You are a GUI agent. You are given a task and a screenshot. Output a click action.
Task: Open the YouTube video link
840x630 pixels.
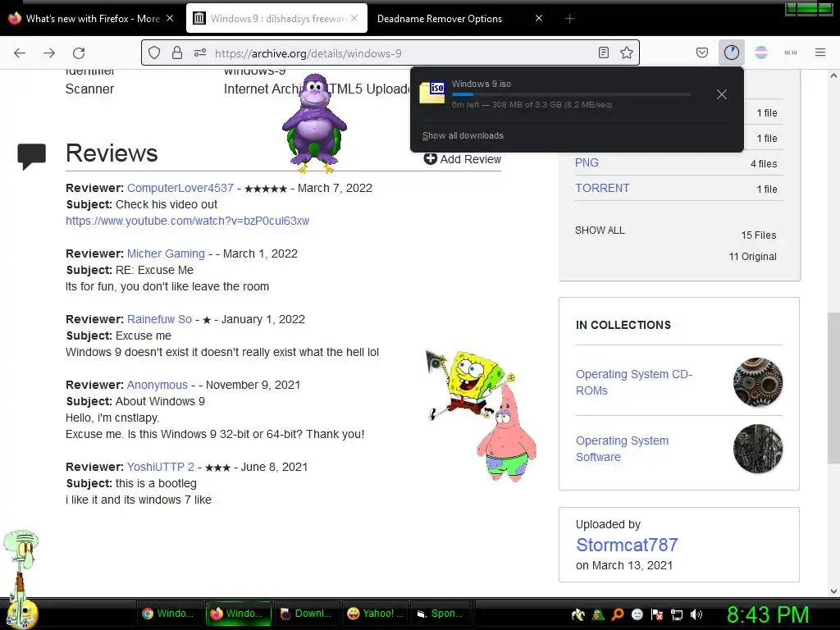(x=188, y=221)
